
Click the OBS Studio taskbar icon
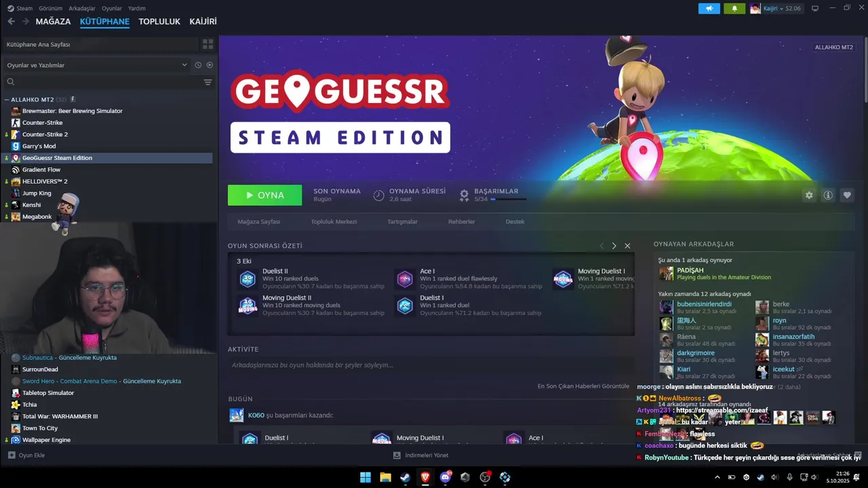point(485,477)
